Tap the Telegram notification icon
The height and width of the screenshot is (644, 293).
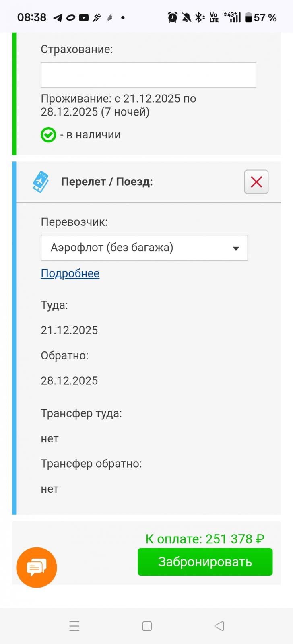(x=58, y=18)
